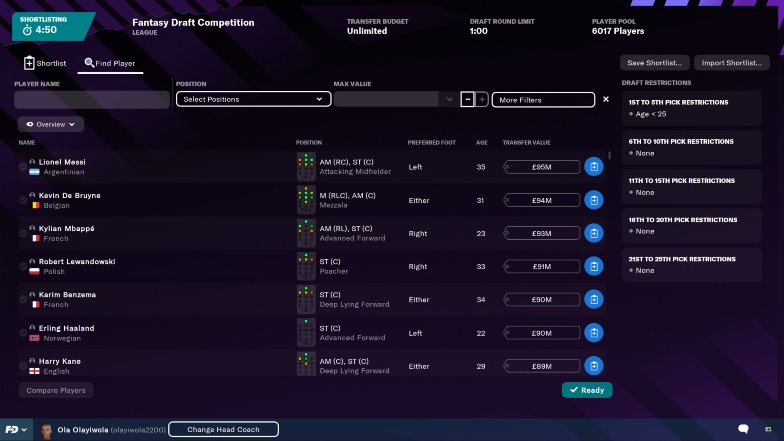Tick the Kevin De Bruyne row checkbox

click(x=23, y=200)
